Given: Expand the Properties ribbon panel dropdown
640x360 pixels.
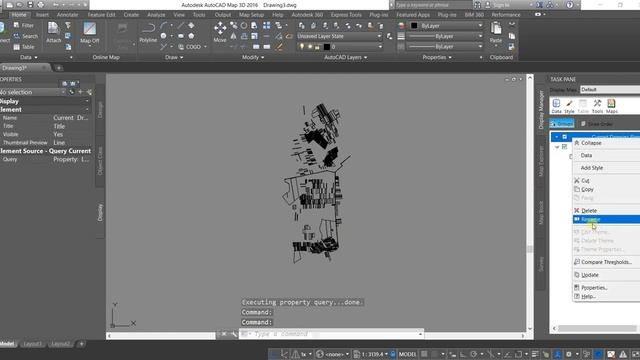Looking at the screenshot, I should point(437,58).
